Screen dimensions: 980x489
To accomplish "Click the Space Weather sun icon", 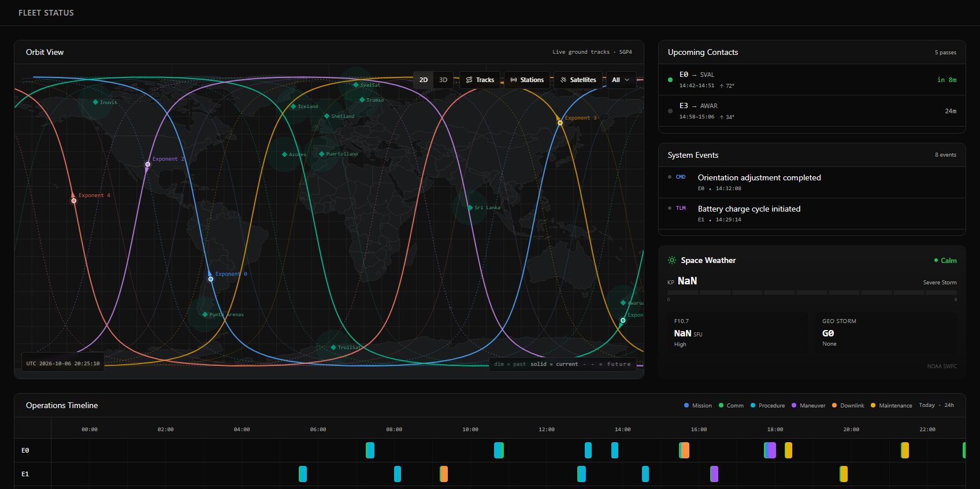I will pos(672,260).
